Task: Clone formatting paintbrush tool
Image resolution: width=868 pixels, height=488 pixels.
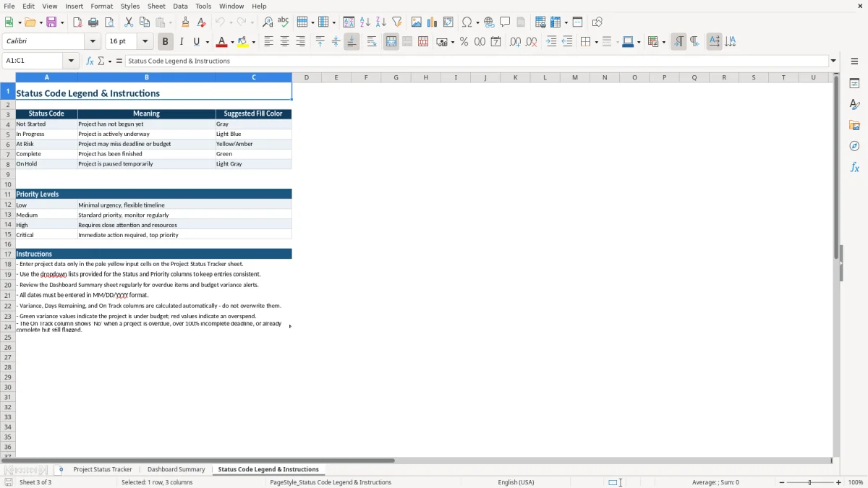Action: pos(186,22)
